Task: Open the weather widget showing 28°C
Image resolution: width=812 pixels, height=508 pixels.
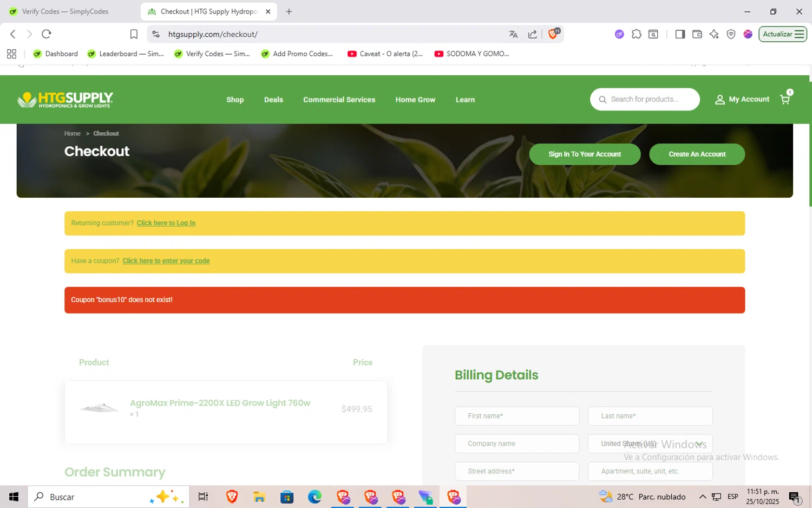Action: (643, 497)
